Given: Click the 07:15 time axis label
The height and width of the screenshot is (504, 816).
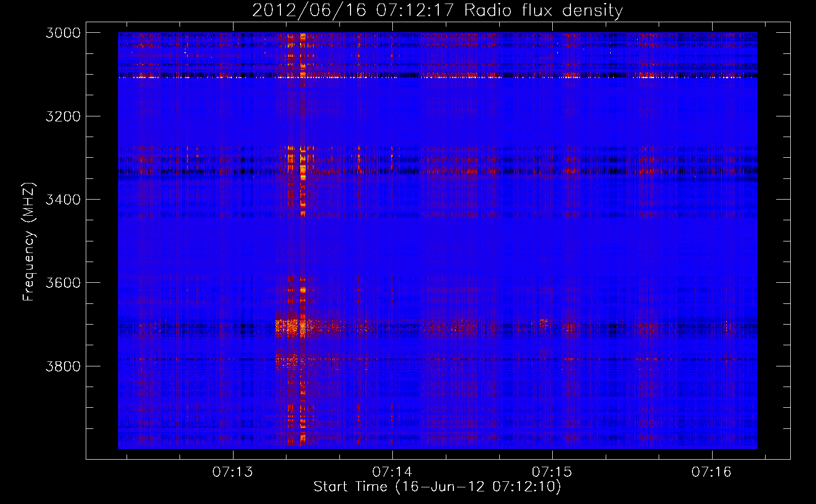Looking at the screenshot, I should click(x=552, y=472).
